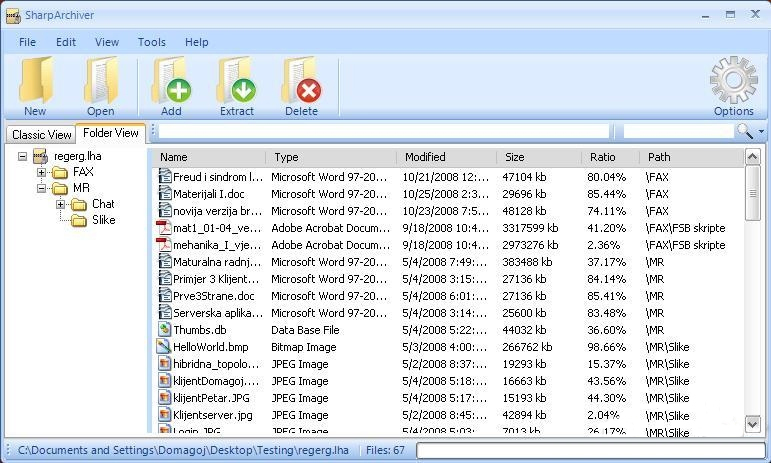
Task: Click the MR folder icon in tree
Action: 60,188
